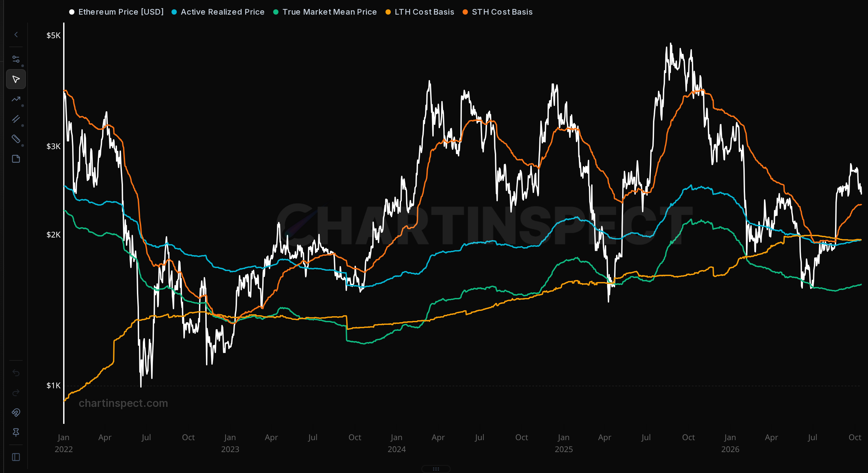Viewport: 868px width, 473px height.
Task: Toggle the sidebar panel layout icon
Action: 16,457
